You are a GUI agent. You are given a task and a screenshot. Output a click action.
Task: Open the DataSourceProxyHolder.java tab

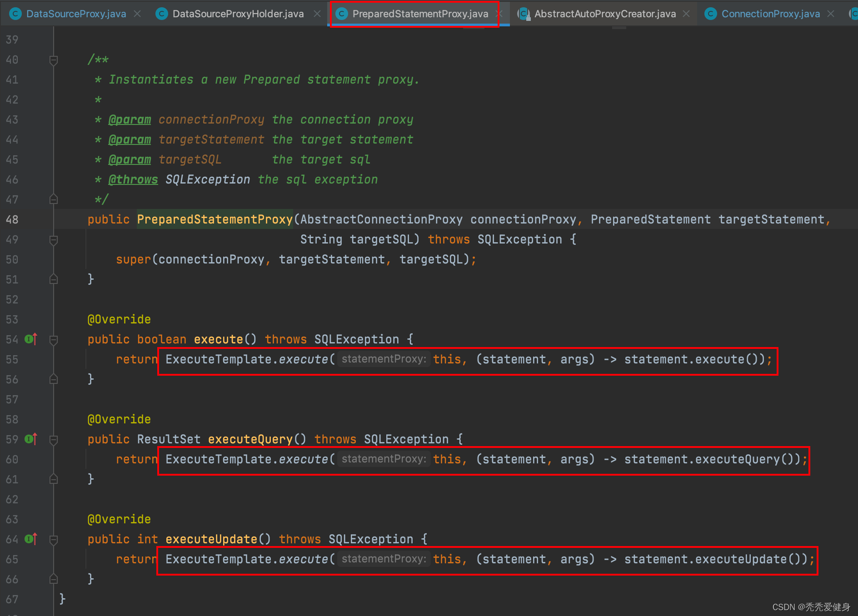point(238,14)
